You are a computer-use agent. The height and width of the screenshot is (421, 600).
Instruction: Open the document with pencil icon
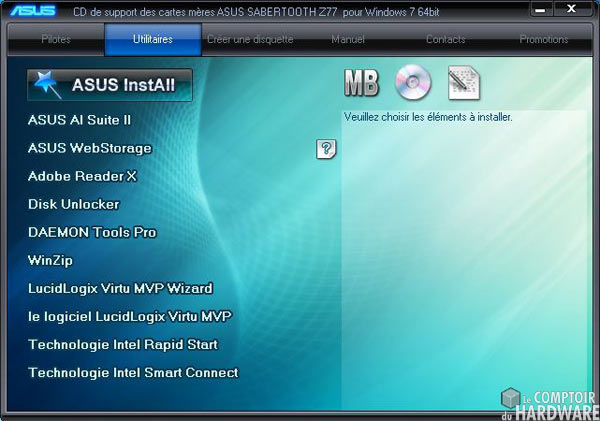click(x=464, y=84)
